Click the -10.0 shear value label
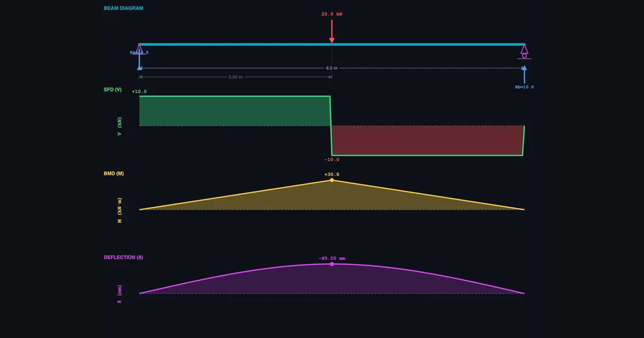644x338 pixels. (333, 159)
